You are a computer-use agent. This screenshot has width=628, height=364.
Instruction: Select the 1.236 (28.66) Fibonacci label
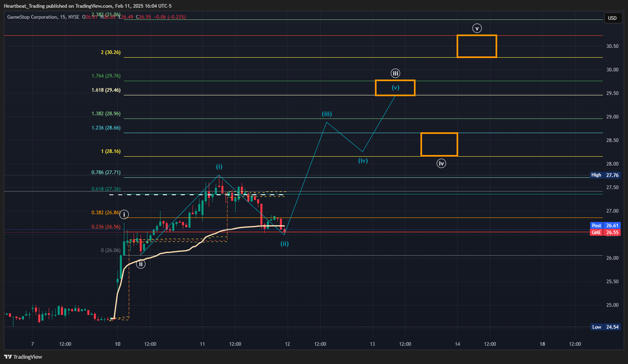point(106,128)
